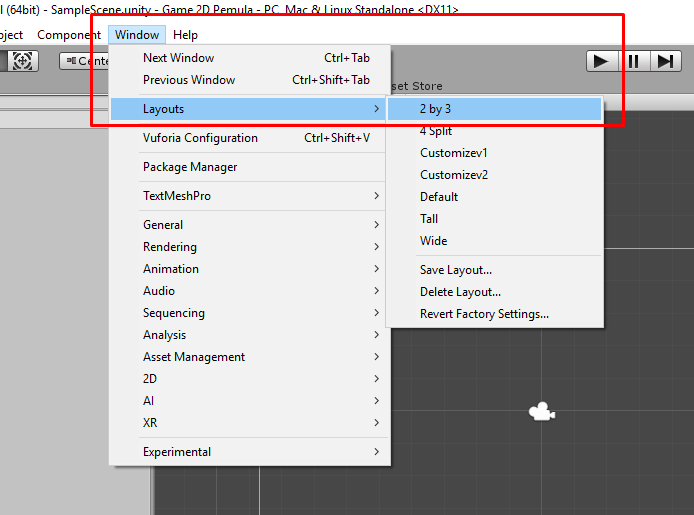Expand the Sequencing submenu
The width and height of the screenshot is (694, 515).
tap(250, 313)
